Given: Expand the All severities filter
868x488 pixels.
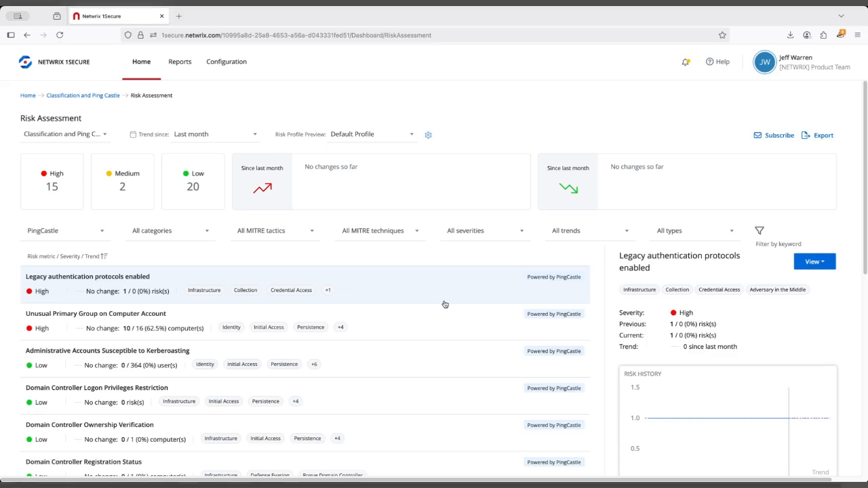Looking at the screenshot, I should pos(485,231).
